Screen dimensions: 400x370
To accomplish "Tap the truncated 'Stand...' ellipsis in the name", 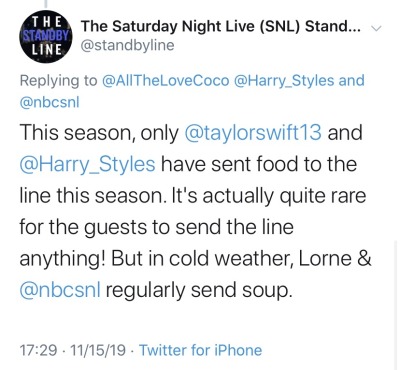I will coord(333,26).
